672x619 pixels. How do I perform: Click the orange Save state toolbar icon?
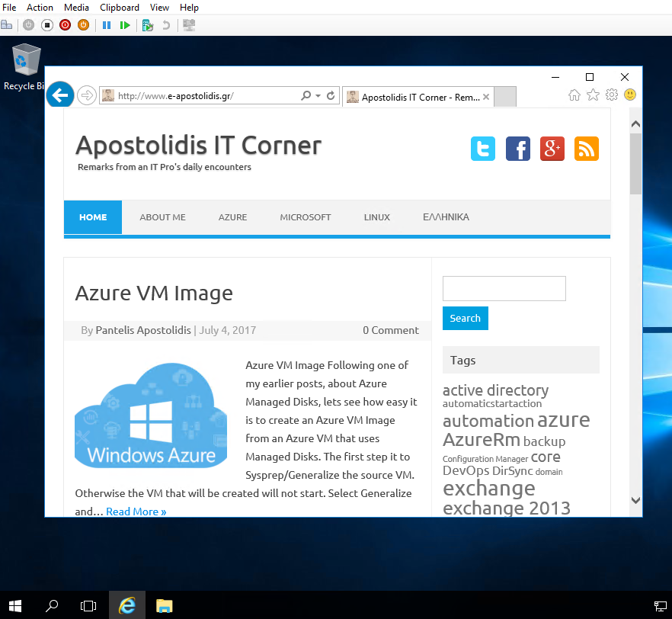coord(83,25)
